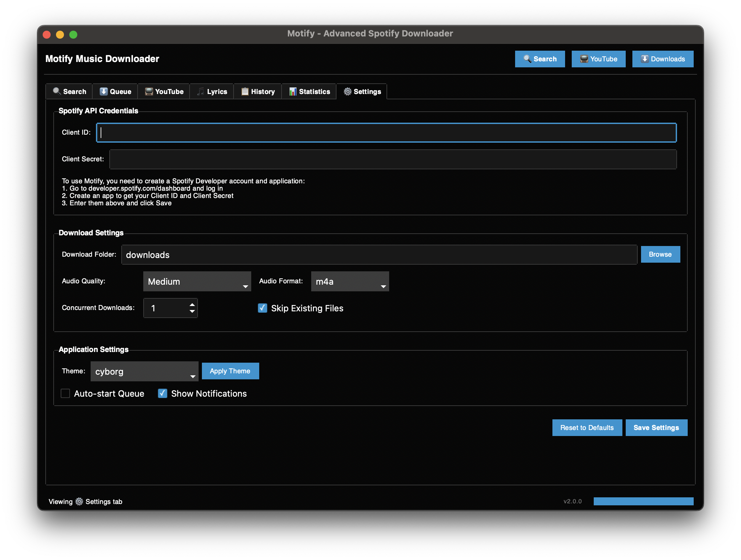Open the Audio Format dropdown
The width and height of the screenshot is (741, 560).
[350, 282]
